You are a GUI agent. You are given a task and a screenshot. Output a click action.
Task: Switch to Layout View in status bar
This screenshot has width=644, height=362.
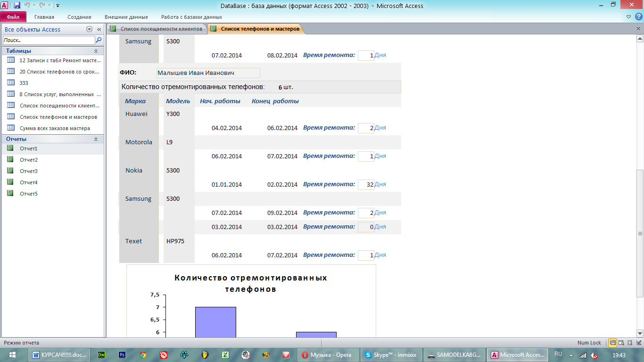click(x=629, y=343)
